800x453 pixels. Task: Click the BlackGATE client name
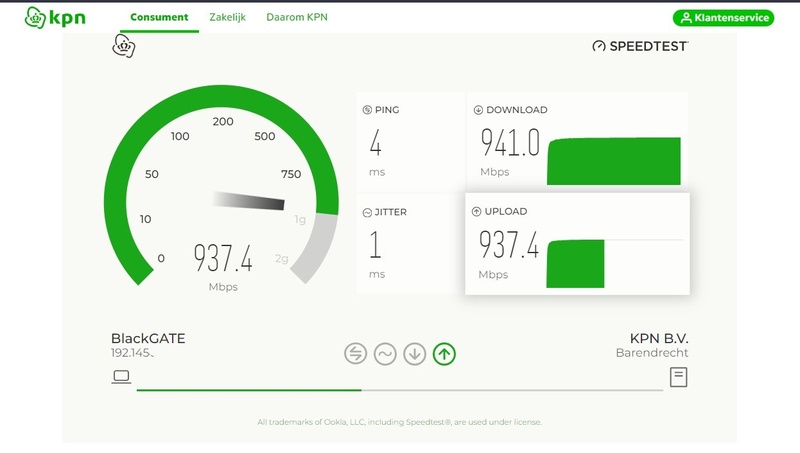(148, 338)
